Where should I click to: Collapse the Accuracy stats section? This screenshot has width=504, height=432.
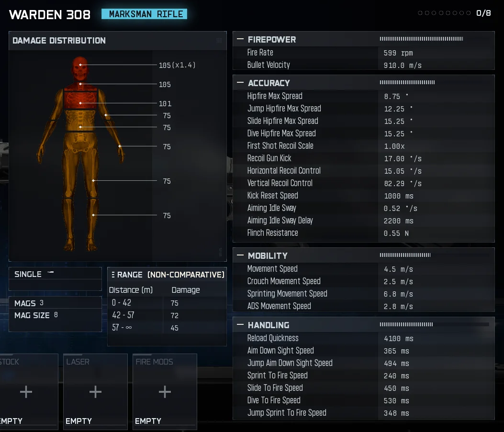click(x=240, y=83)
